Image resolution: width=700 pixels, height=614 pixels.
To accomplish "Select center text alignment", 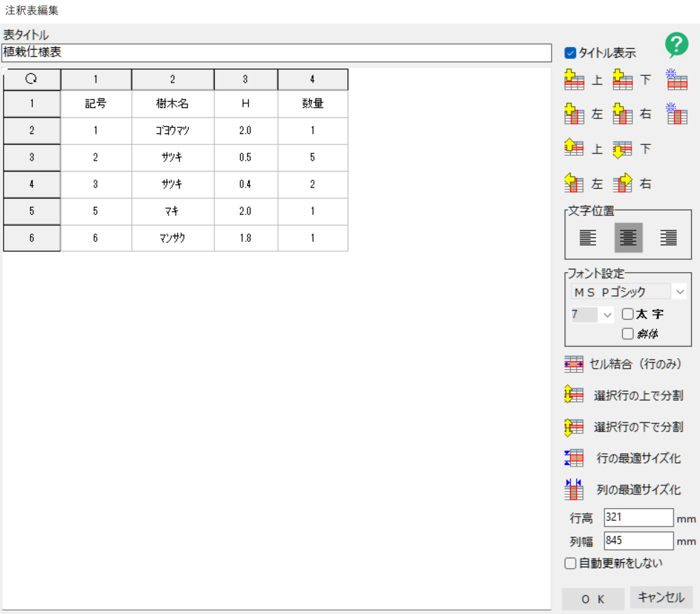I will 628,238.
